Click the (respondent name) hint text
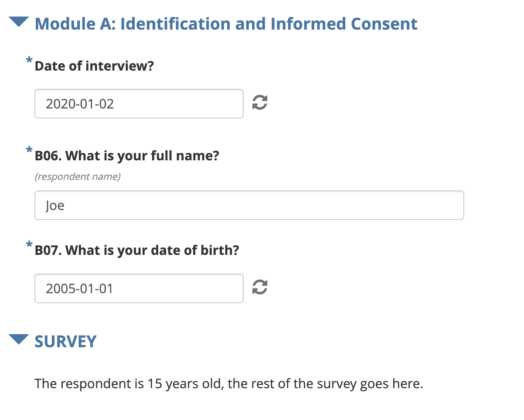The width and height of the screenshot is (524, 420). pos(78,176)
